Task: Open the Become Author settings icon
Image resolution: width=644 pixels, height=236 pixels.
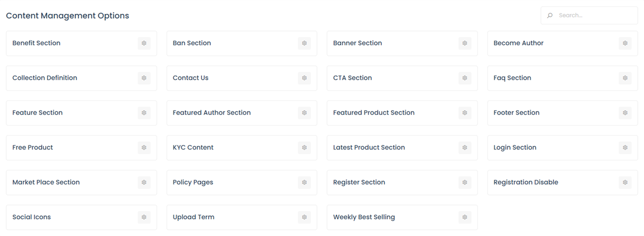Action: pyautogui.click(x=625, y=43)
